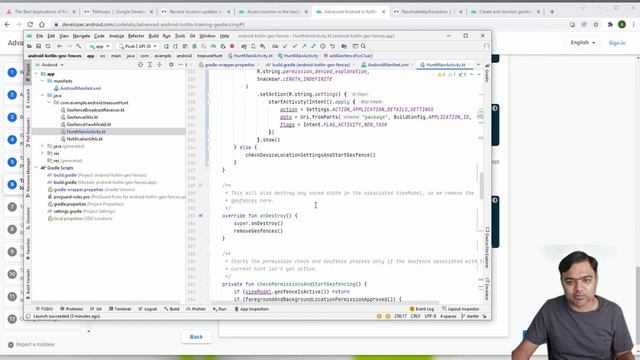
Task: Click the editor vertical scrollbar
Action: click(x=482, y=186)
